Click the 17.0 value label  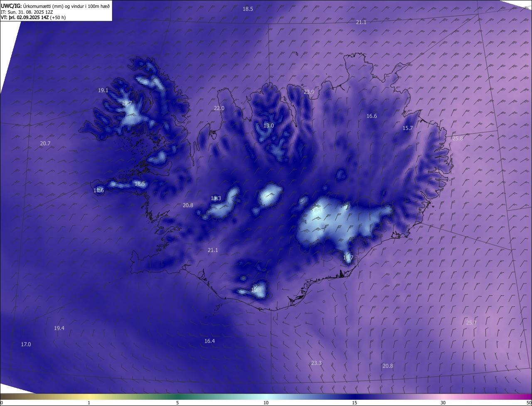26,344
